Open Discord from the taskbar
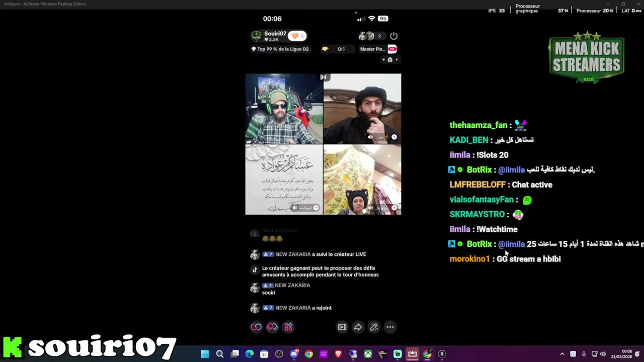This screenshot has width=644, height=362. (x=294, y=354)
